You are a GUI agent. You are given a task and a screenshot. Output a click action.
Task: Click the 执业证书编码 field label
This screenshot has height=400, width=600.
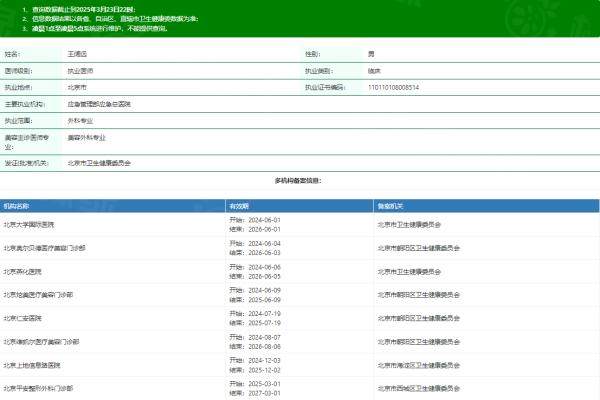325,87
